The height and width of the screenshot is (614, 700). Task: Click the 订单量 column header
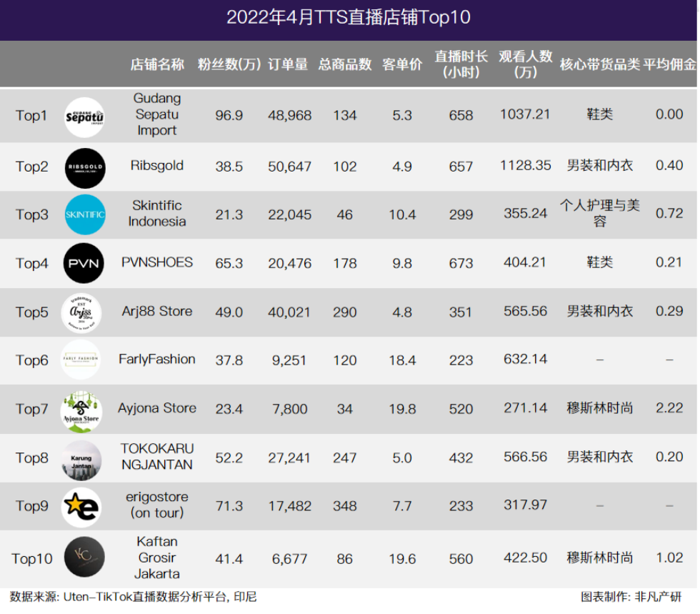click(288, 64)
